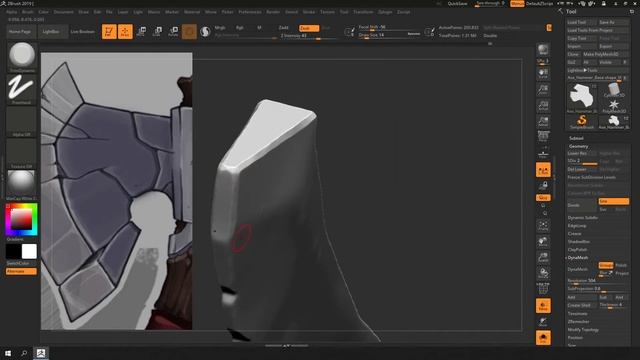The width and height of the screenshot is (640, 360).
Task: Toggle the Zsub mode button
Action: coord(309,28)
